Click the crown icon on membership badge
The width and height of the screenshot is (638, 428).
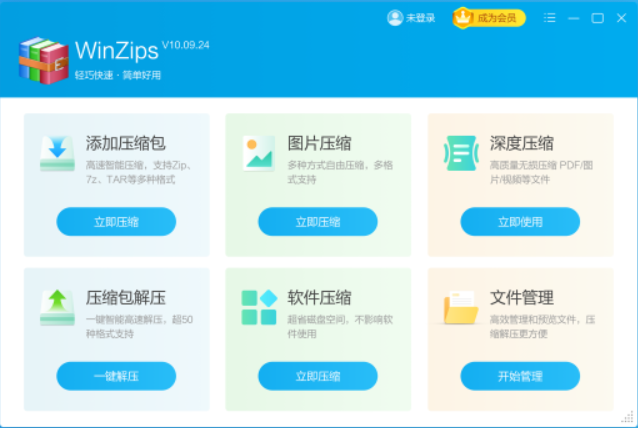coord(463,17)
